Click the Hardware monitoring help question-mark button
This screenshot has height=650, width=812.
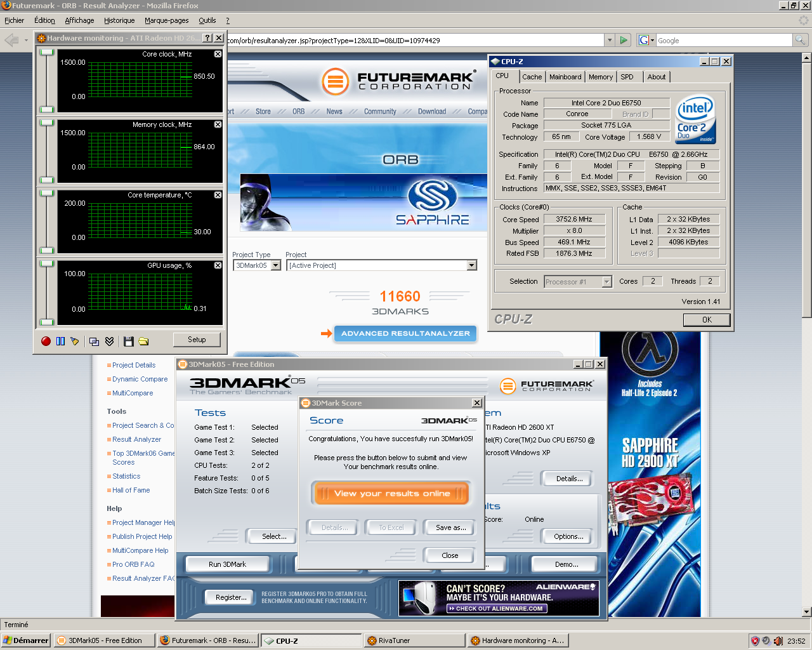[x=207, y=38]
